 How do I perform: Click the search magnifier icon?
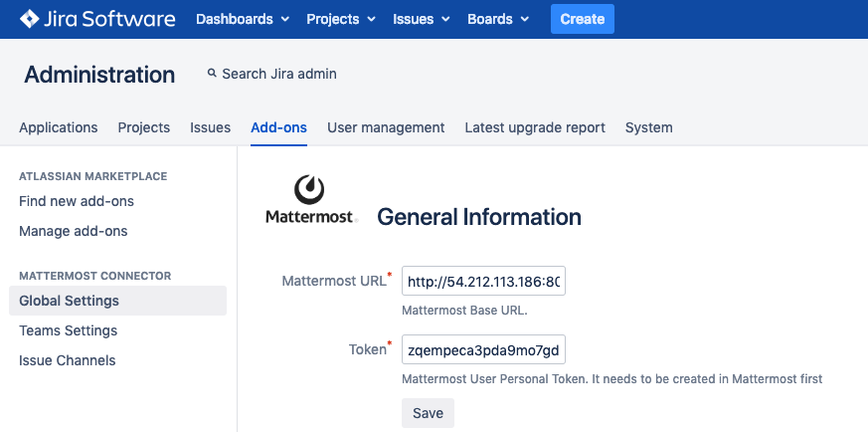(x=212, y=74)
